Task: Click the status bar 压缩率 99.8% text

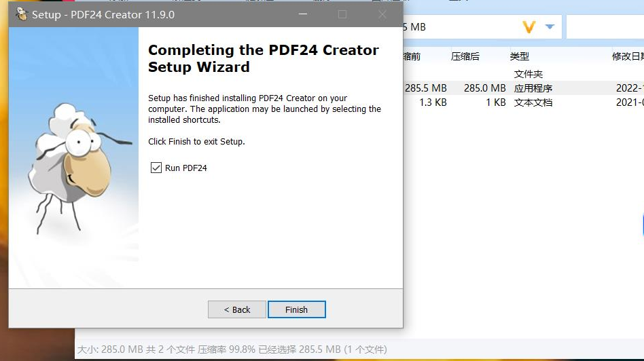Action: tap(226, 349)
